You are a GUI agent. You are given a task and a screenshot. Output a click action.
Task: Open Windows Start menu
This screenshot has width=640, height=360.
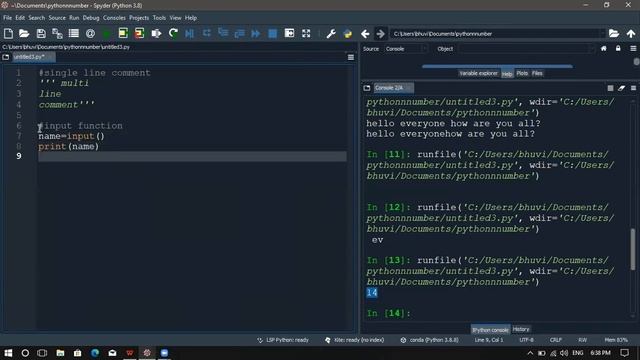(8, 353)
